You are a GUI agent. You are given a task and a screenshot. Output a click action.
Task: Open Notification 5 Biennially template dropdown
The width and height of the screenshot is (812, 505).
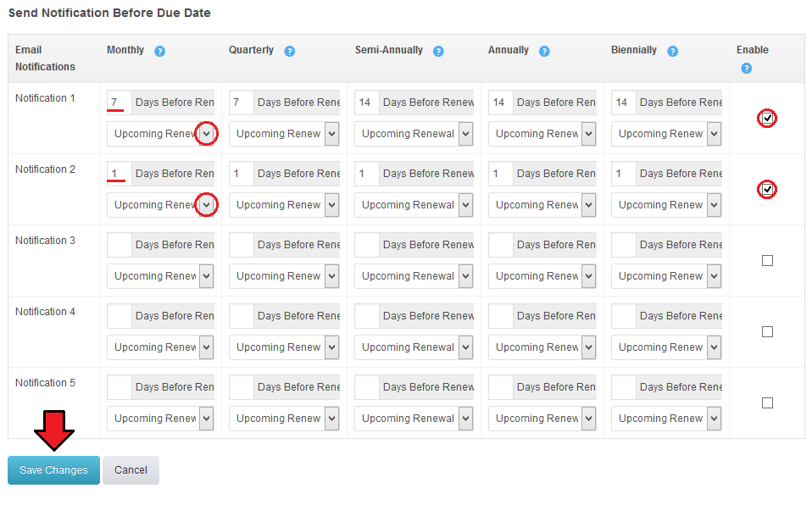pyautogui.click(x=666, y=419)
